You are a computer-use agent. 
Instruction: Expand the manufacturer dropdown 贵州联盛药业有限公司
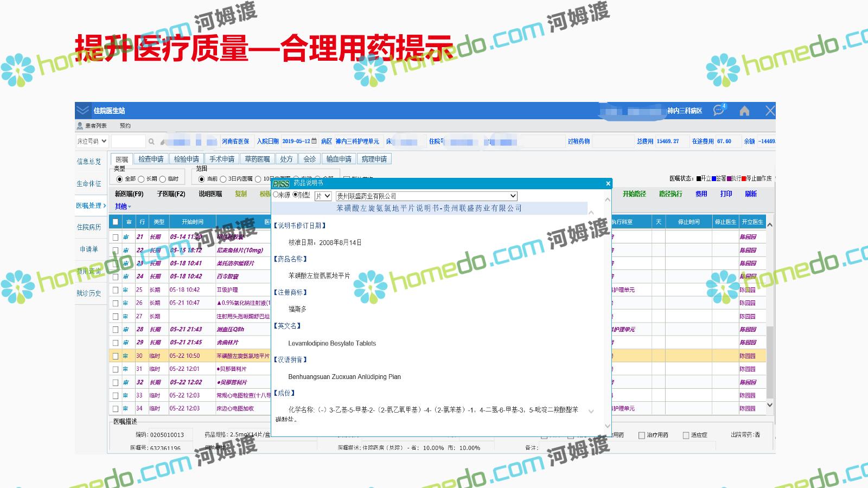(x=513, y=196)
